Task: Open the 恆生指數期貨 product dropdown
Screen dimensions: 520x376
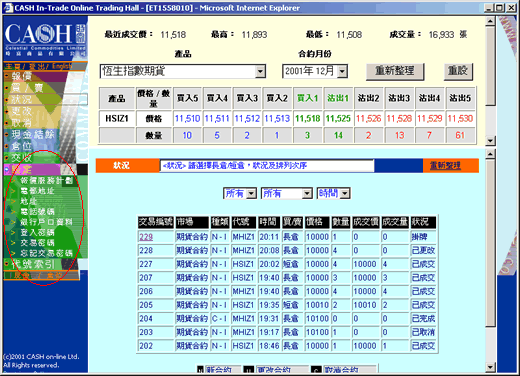Action: pyautogui.click(x=260, y=71)
